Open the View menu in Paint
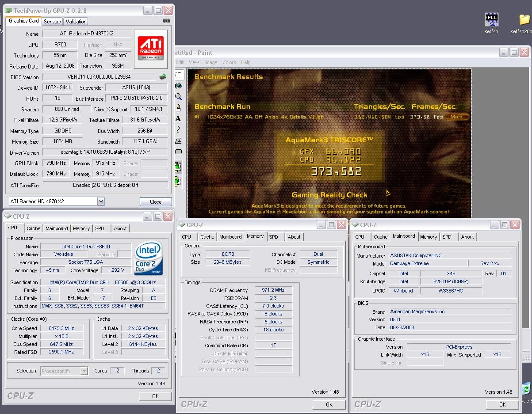Screen dimensions: 532x414 tap(194, 62)
